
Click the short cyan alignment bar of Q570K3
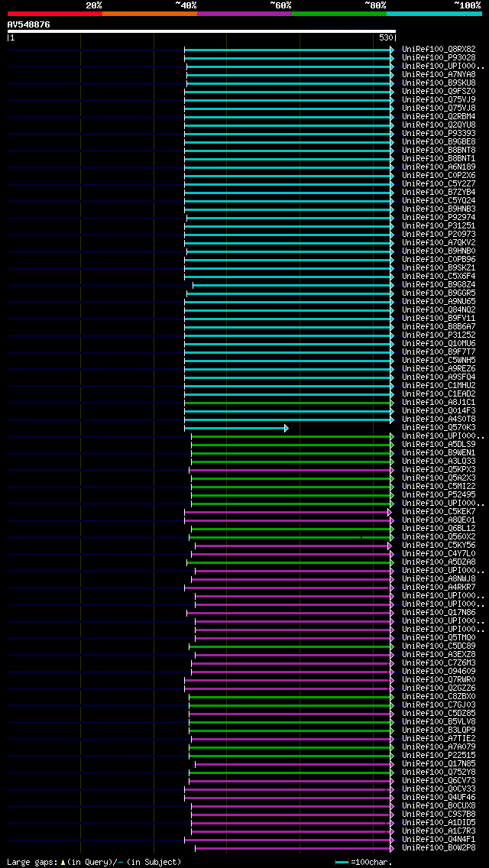pyautogui.click(x=236, y=428)
